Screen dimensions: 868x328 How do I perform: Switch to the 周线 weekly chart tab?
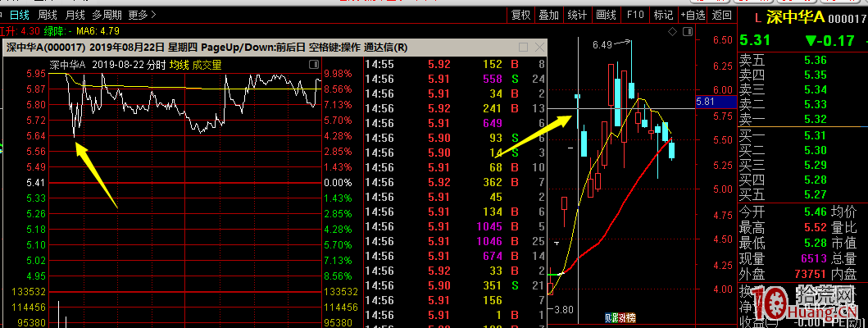point(48,16)
